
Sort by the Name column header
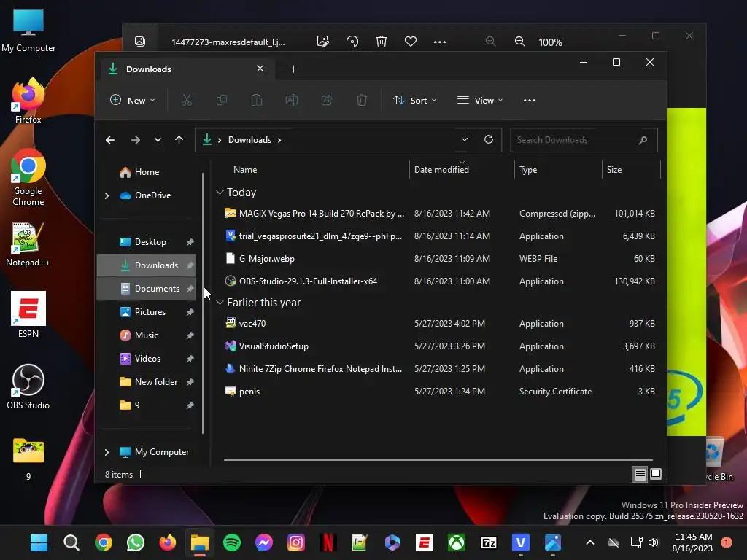click(x=245, y=169)
